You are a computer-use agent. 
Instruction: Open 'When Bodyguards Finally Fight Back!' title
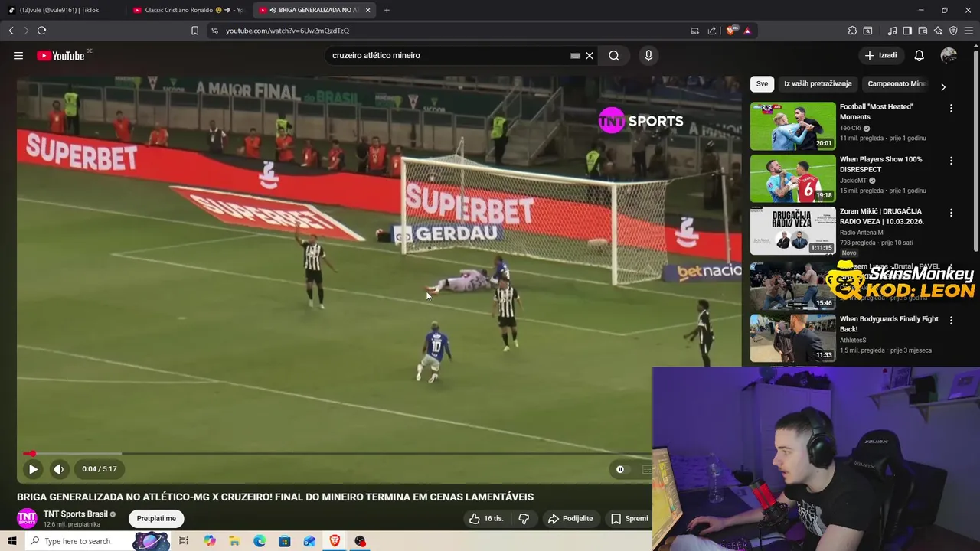[889, 324]
